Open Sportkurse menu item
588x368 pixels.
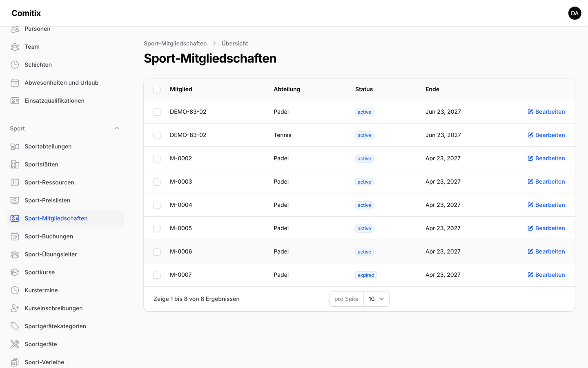pyautogui.click(x=65, y=272)
